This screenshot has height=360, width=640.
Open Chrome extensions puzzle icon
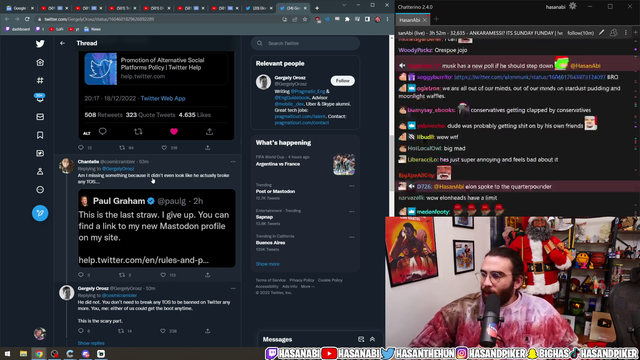[347, 19]
